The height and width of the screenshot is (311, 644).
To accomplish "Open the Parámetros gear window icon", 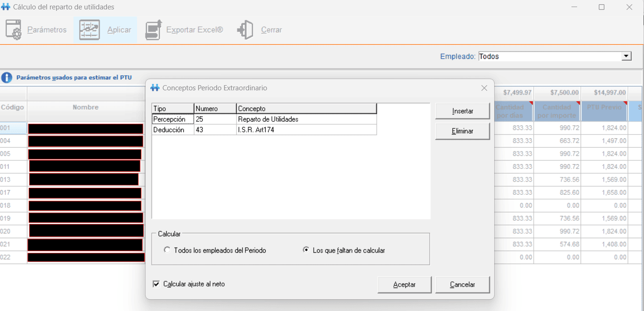I will click(x=14, y=30).
